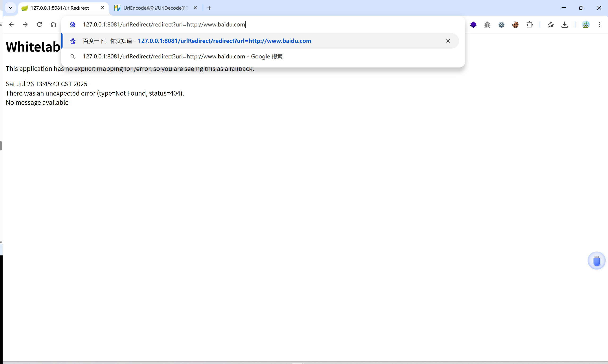Open the purple layered extension icon
The height and width of the screenshot is (364, 608).
pos(473,25)
